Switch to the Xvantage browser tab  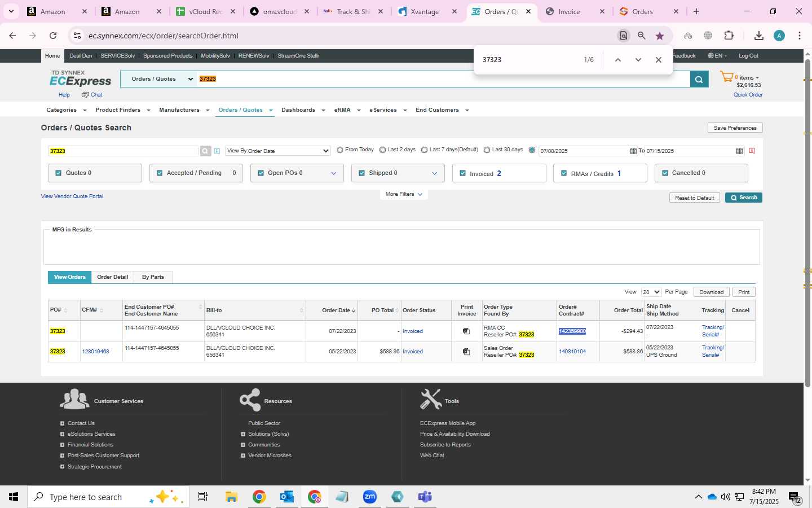[x=425, y=11]
